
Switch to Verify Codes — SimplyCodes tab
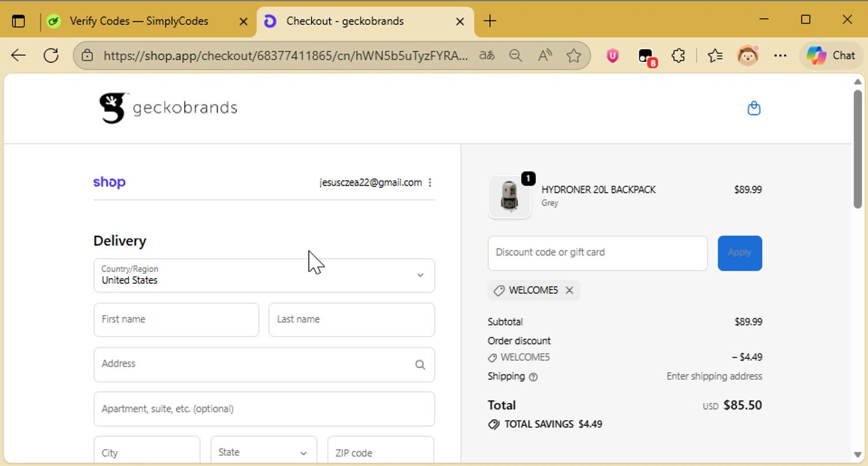click(139, 21)
